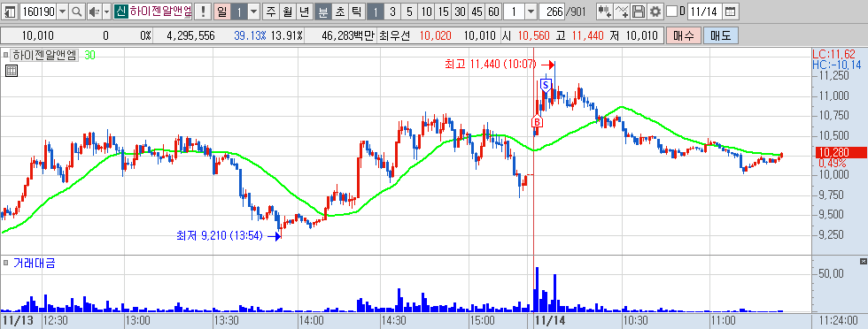This screenshot has width=868, height=329.
Task: Click the exclamation mark info icon
Action: [203, 11]
